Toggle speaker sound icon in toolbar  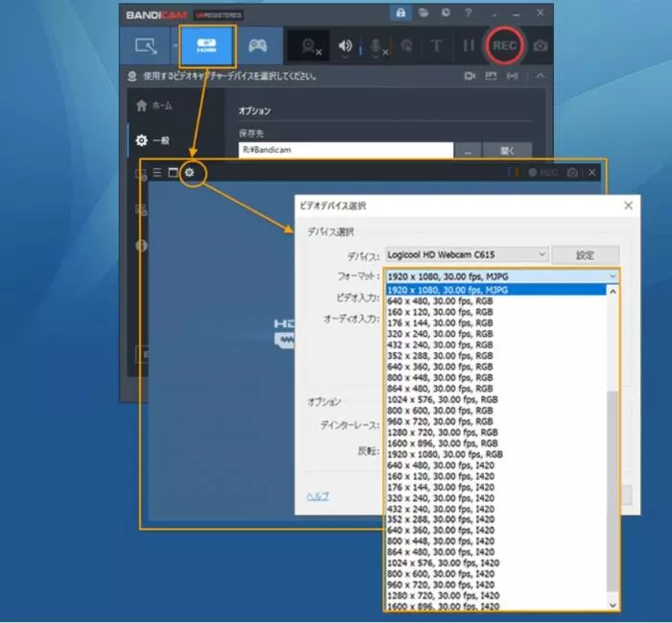345,46
